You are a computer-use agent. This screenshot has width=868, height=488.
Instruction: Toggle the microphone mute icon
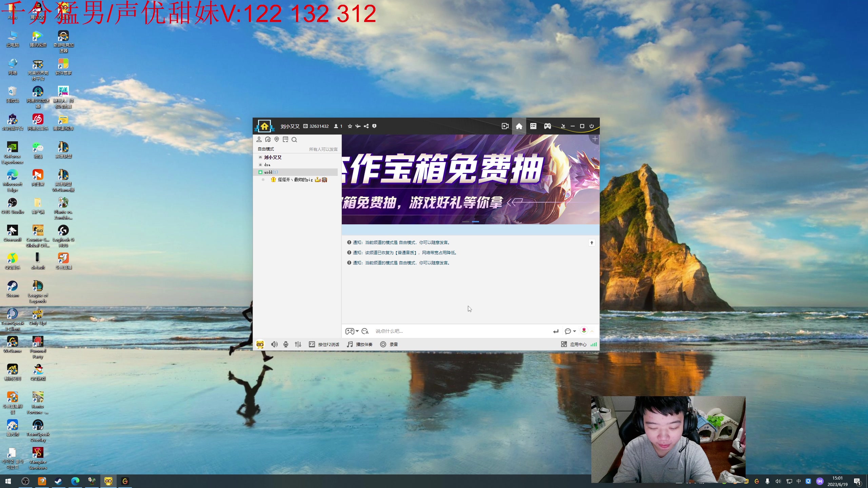tap(286, 344)
